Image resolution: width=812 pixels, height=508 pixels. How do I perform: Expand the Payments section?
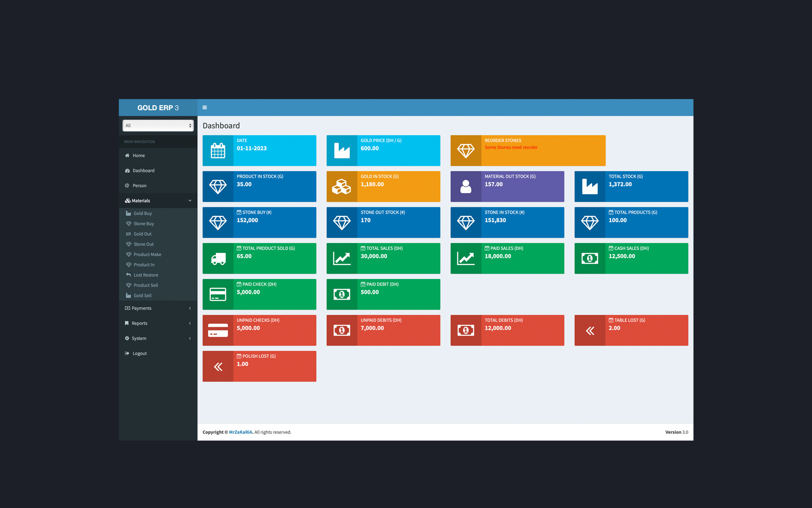(158, 308)
